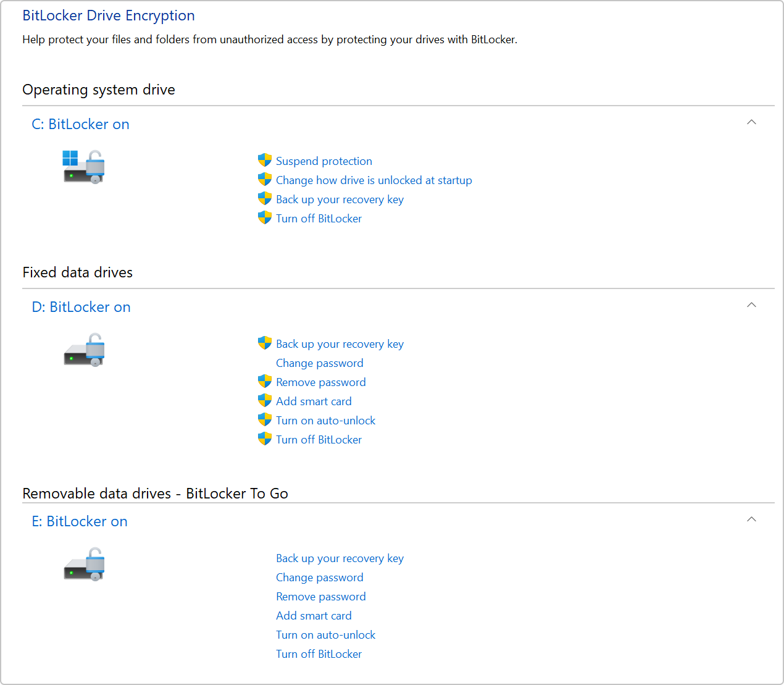
Task: Click the shield beside Turn on auto-unlock for D:
Action: (x=264, y=419)
